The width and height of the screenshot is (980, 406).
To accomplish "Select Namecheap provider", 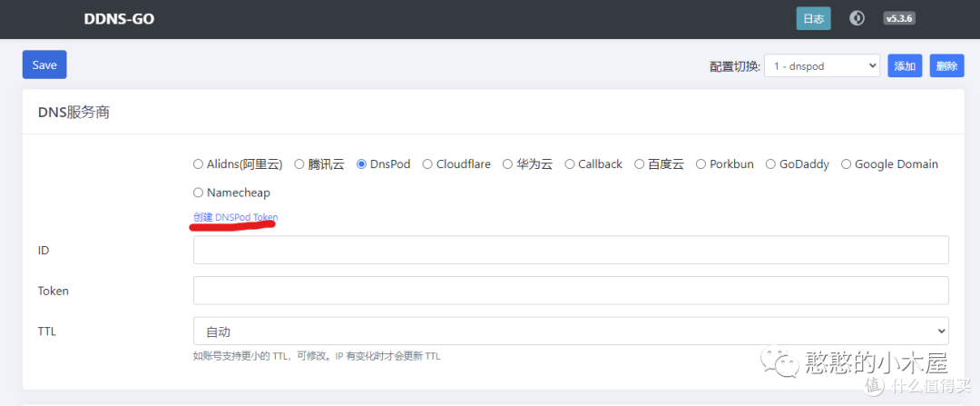I will (198, 193).
